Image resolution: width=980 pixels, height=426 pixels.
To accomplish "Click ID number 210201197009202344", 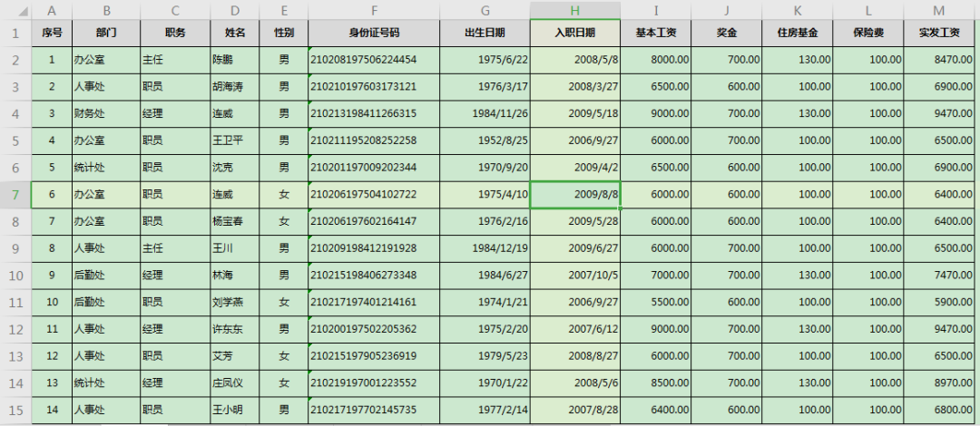I will (x=374, y=168).
